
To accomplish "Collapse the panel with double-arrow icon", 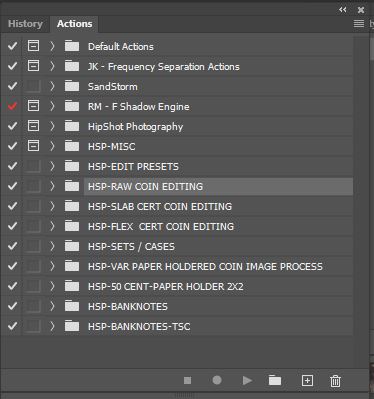I will 343,10.
